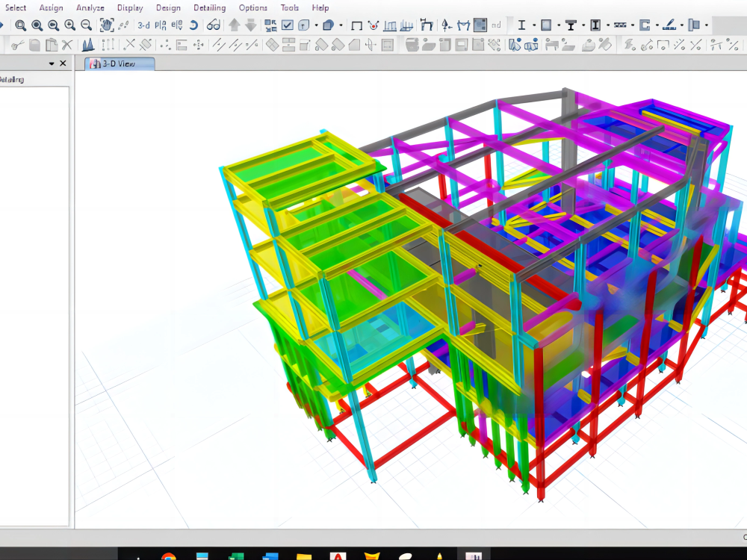Screen dimensions: 747x560
Task: Select the Rubber Band Zoom tool
Action: pyautogui.click(x=20, y=25)
